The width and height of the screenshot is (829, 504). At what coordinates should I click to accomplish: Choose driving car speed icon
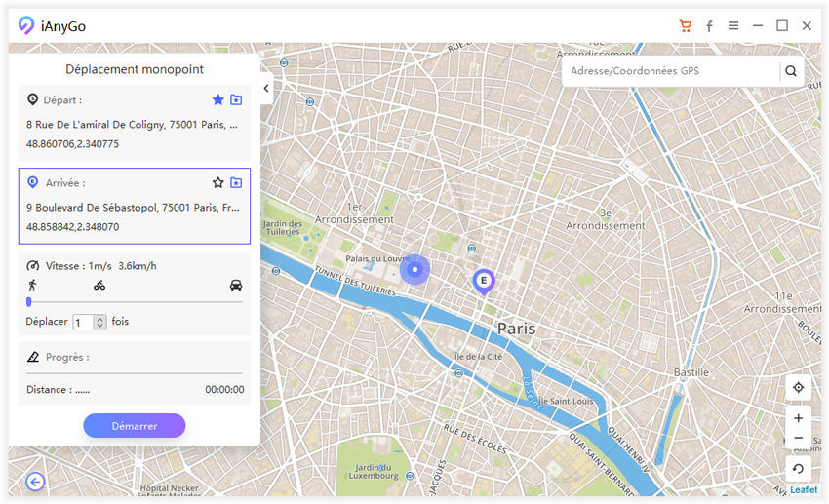(x=236, y=286)
